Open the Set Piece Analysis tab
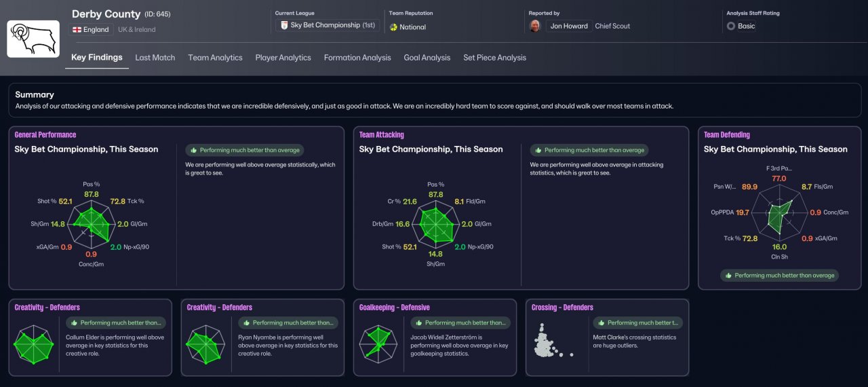The height and width of the screenshot is (387, 868). coord(494,58)
